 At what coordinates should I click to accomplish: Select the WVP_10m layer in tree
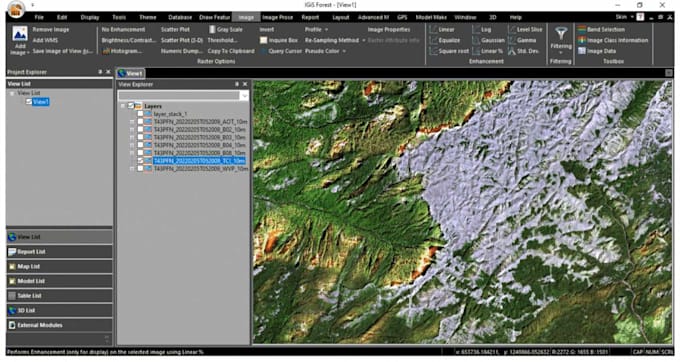tap(201, 169)
